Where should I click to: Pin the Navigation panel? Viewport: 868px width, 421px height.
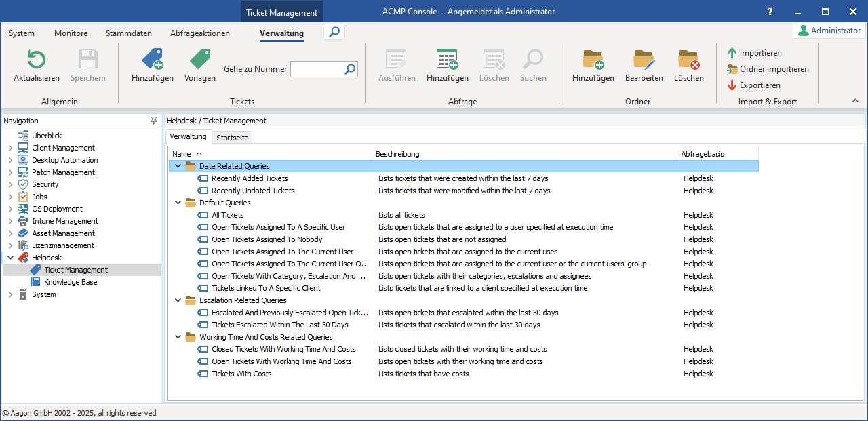[x=154, y=121]
